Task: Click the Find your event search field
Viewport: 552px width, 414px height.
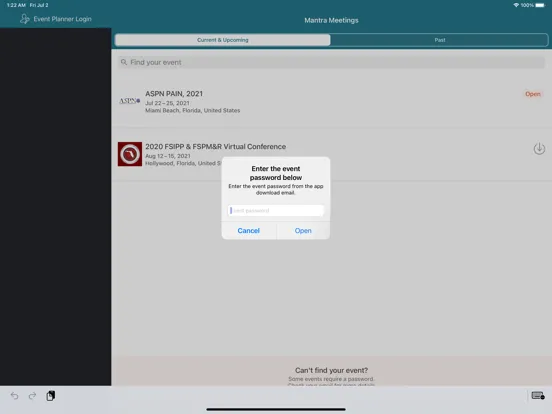Action: pyautogui.click(x=331, y=62)
